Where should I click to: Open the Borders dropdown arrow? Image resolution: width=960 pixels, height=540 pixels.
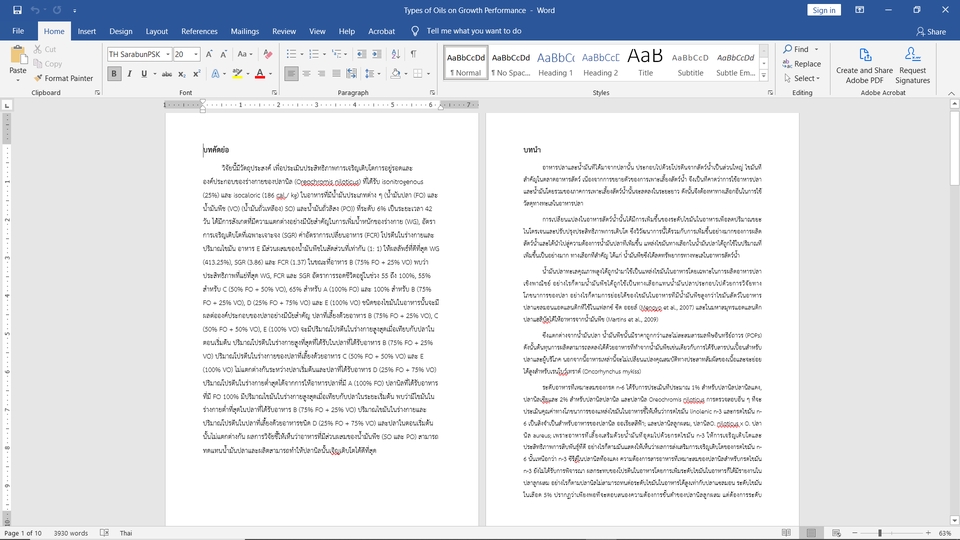tap(428, 74)
